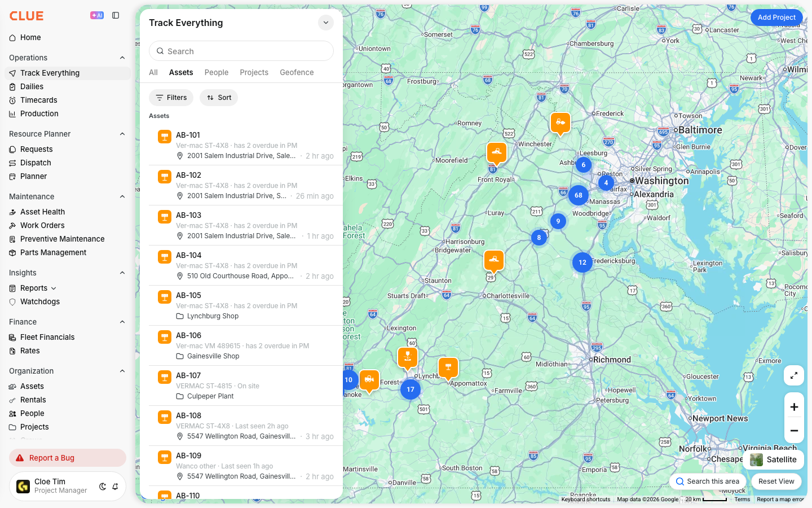Click the cluster marker labeled 68
This screenshot has height=508, width=812.
click(579, 195)
